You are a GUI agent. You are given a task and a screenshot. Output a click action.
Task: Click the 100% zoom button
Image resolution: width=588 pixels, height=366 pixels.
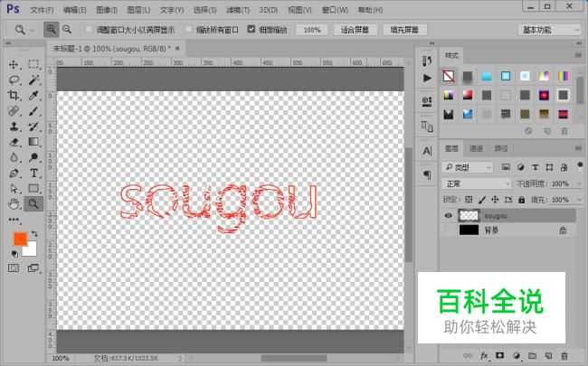pyautogui.click(x=311, y=30)
